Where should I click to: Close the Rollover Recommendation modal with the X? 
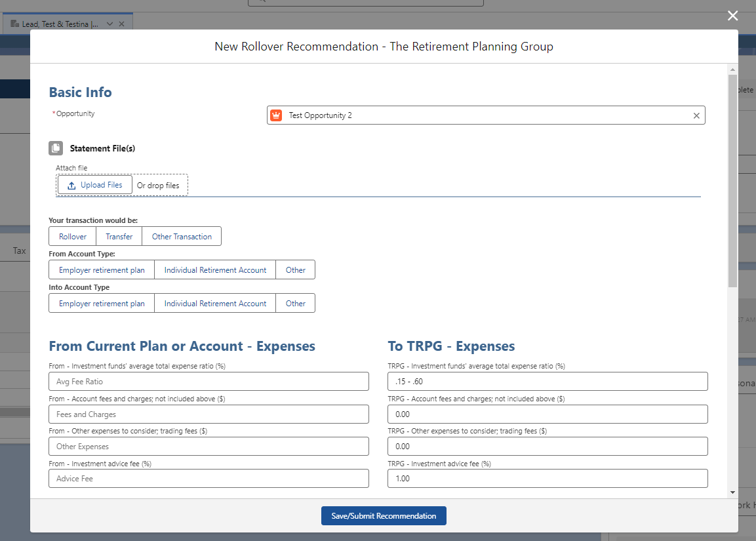(732, 16)
